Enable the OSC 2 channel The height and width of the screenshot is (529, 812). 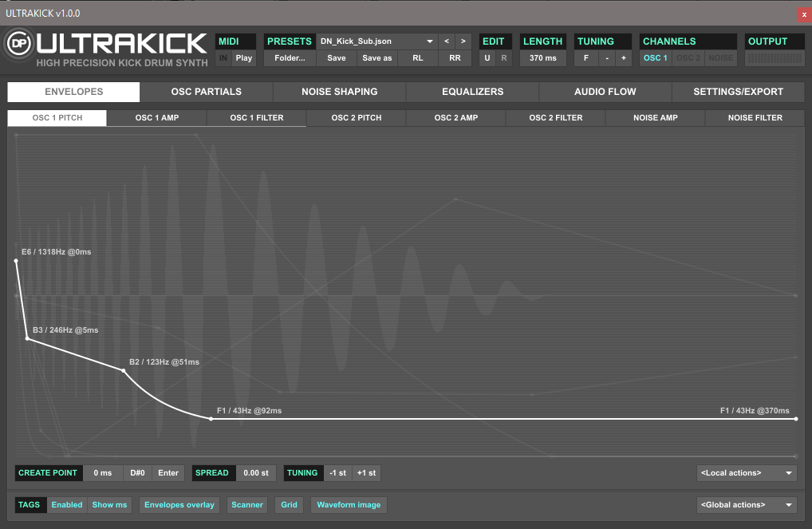coord(688,58)
